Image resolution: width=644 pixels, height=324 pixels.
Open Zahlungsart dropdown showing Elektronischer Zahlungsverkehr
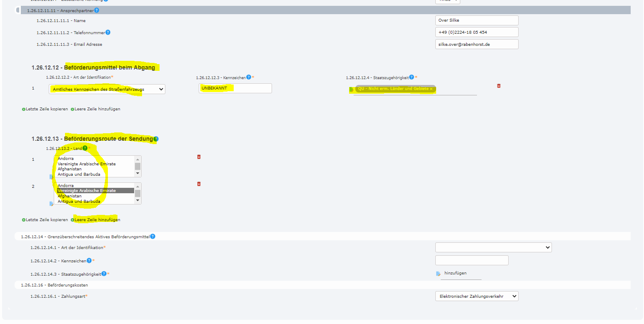tap(477, 296)
